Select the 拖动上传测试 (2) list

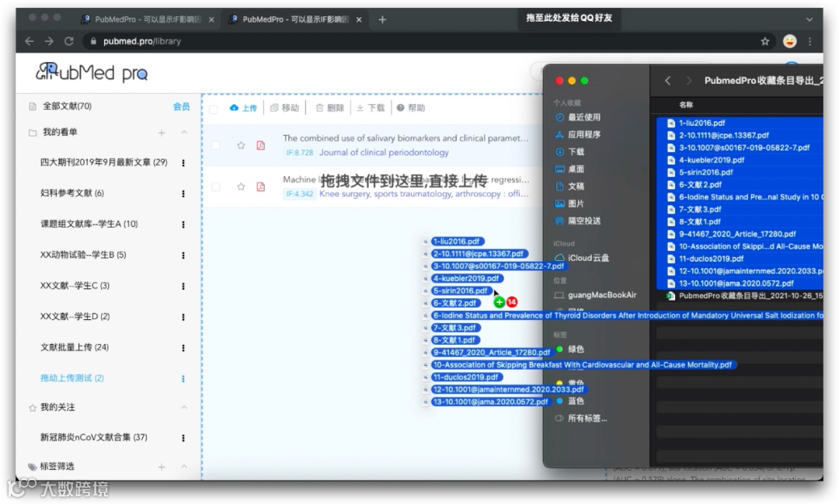click(x=72, y=377)
